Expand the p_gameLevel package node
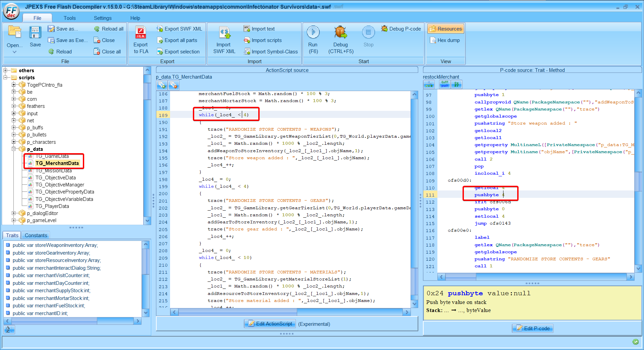This screenshot has height=350, width=644. (14, 220)
